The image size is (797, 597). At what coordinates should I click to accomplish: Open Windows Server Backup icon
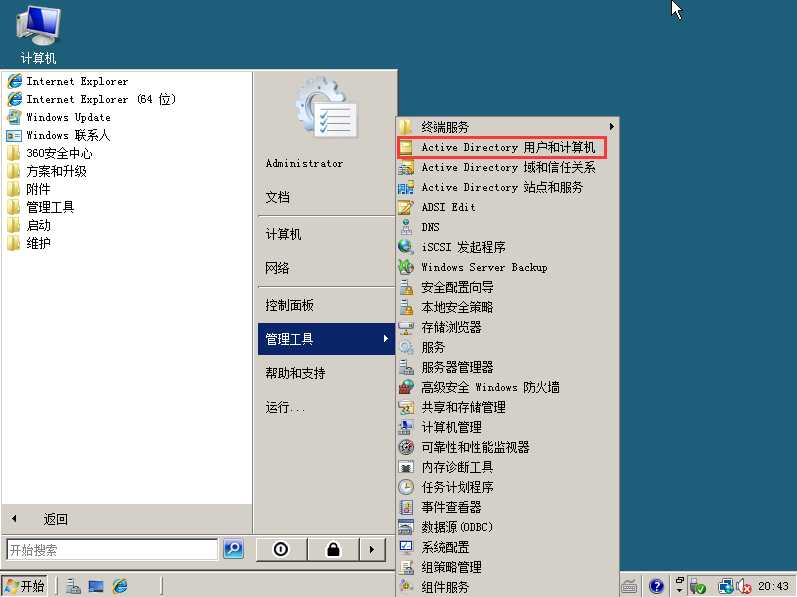406,267
